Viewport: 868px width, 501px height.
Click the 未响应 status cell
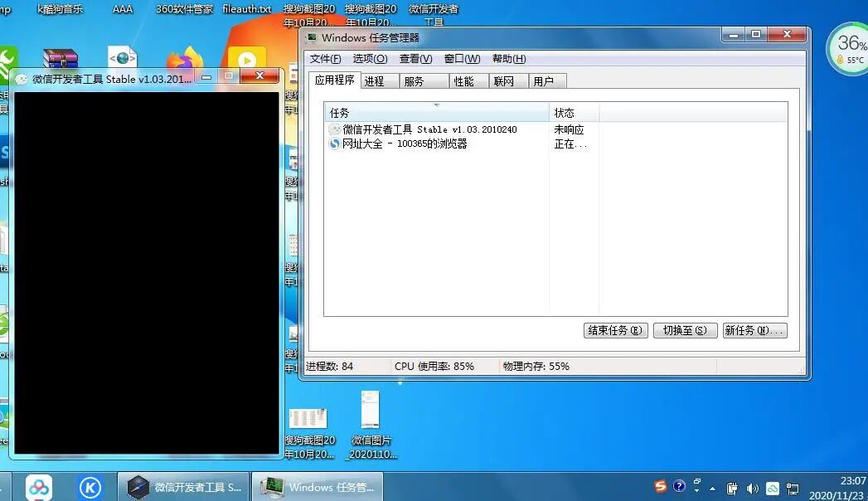pyautogui.click(x=569, y=129)
